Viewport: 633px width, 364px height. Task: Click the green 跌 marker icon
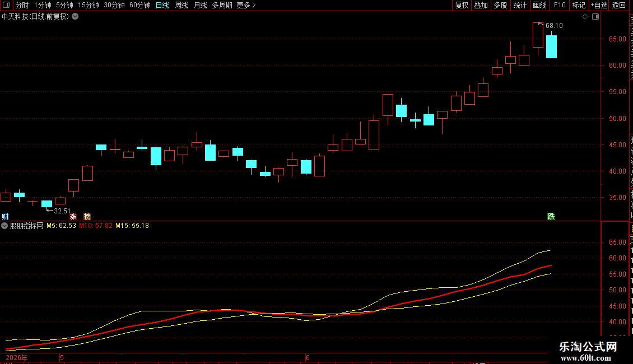click(551, 217)
